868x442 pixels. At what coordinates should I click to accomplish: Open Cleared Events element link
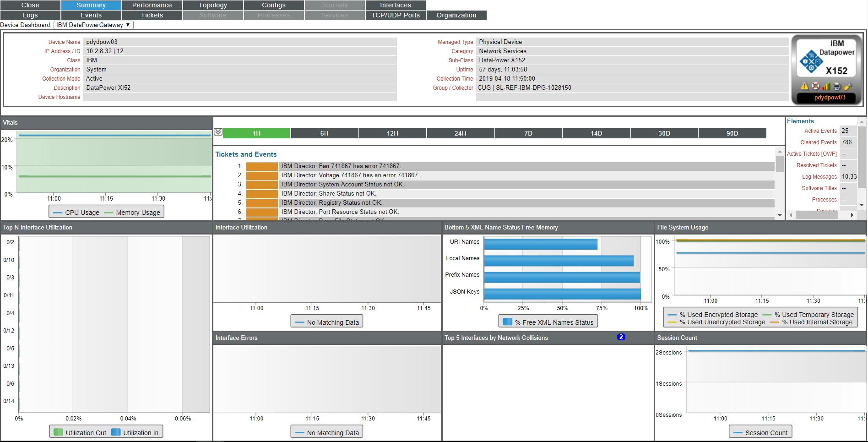(819, 142)
